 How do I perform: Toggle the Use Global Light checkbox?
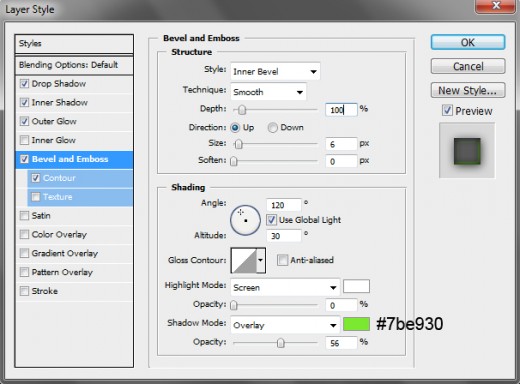coord(271,220)
